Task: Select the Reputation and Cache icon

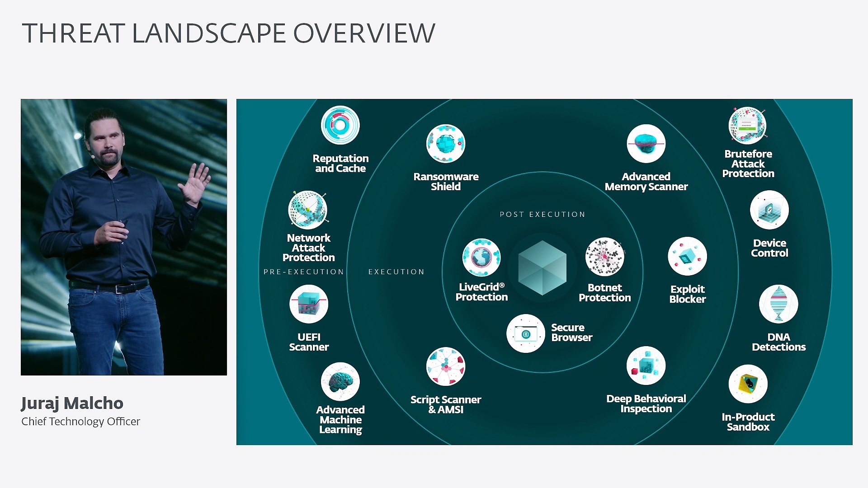Action: pyautogui.click(x=340, y=126)
